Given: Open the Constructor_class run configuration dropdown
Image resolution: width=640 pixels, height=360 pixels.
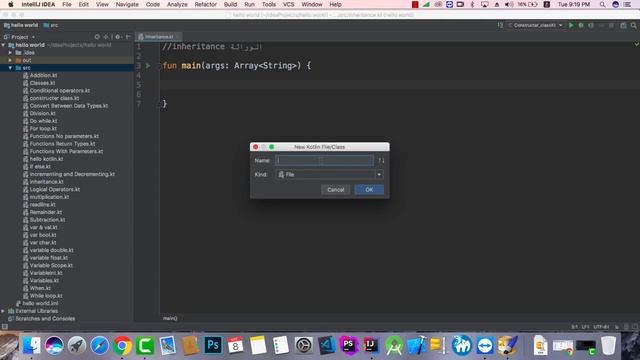Looking at the screenshot, I should (x=536, y=25).
